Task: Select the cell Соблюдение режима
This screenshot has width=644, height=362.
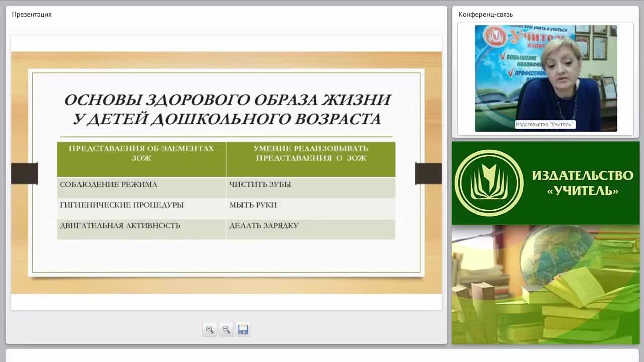Action: point(141,188)
